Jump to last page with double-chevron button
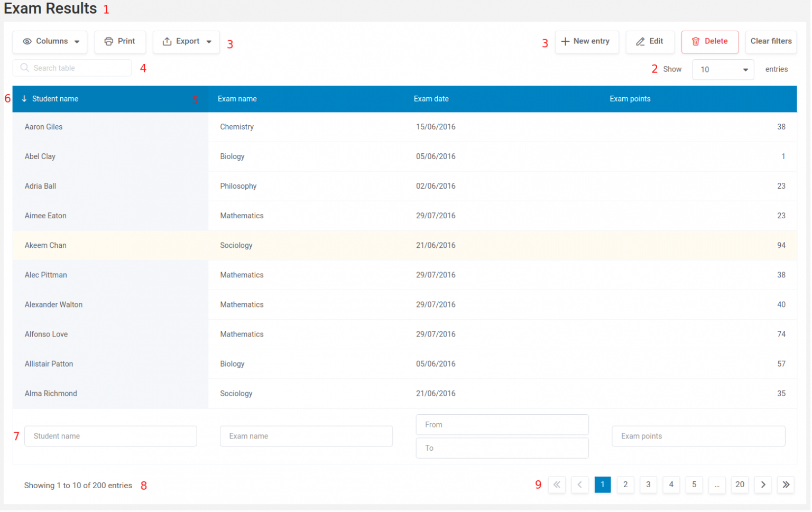Viewport: 812px width, 512px height. coord(786,485)
